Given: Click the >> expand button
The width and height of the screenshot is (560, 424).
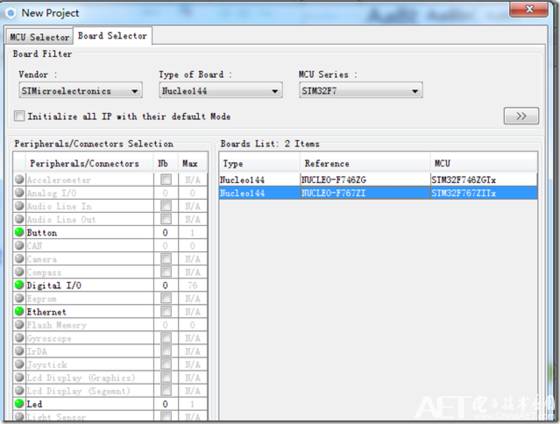Looking at the screenshot, I should pyautogui.click(x=521, y=116).
